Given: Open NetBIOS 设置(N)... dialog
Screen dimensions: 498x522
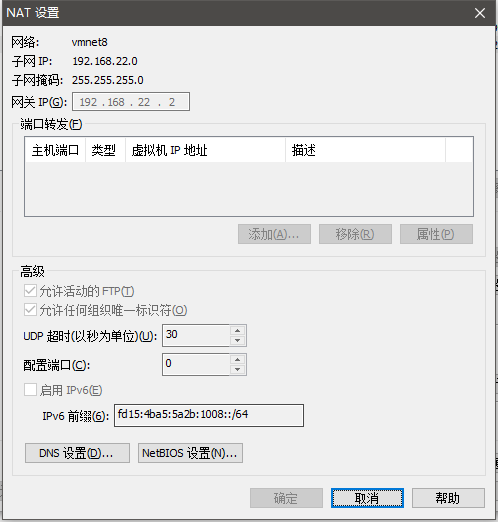Looking at the screenshot, I should [190, 453].
